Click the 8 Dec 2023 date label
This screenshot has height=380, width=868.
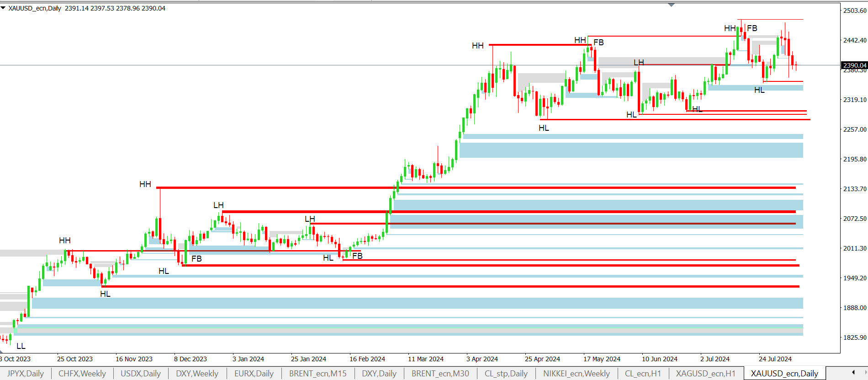click(191, 359)
